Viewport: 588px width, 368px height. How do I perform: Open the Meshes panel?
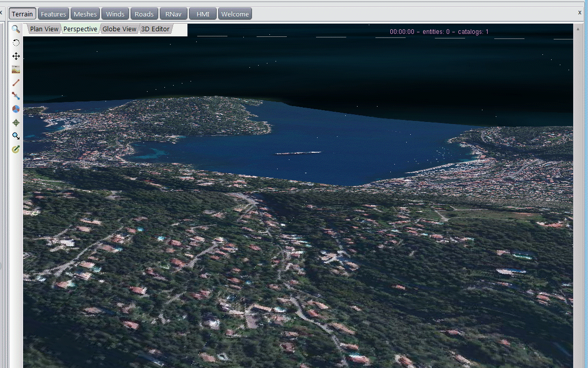click(x=85, y=14)
